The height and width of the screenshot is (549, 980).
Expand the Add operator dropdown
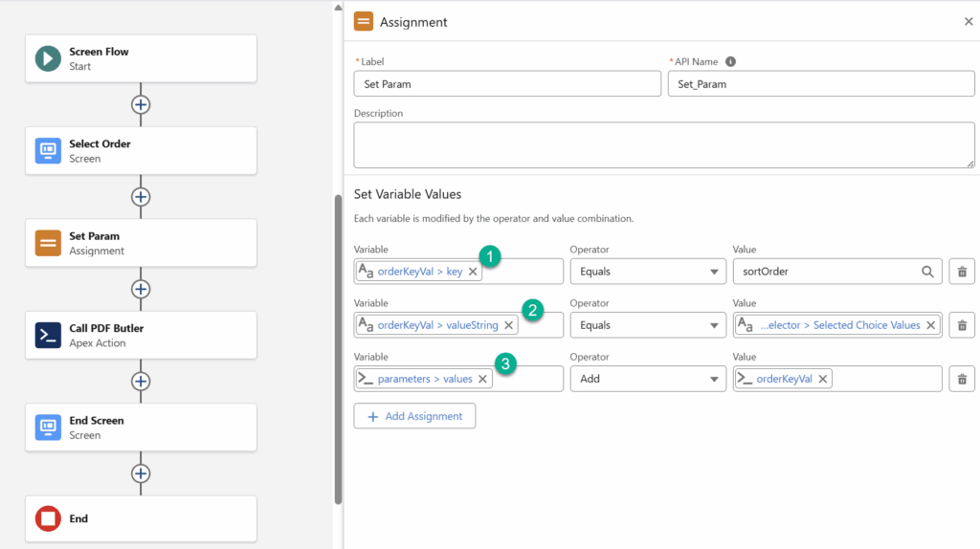648,379
